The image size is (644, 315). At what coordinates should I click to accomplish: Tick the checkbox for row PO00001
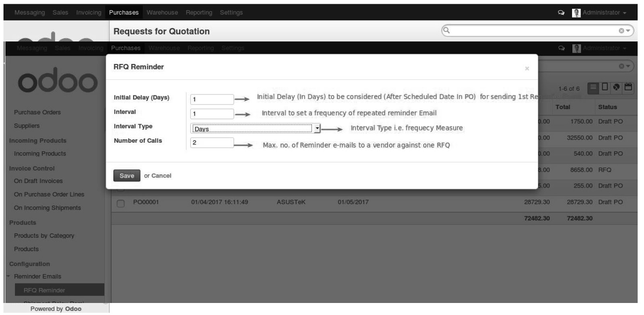click(x=121, y=203)
